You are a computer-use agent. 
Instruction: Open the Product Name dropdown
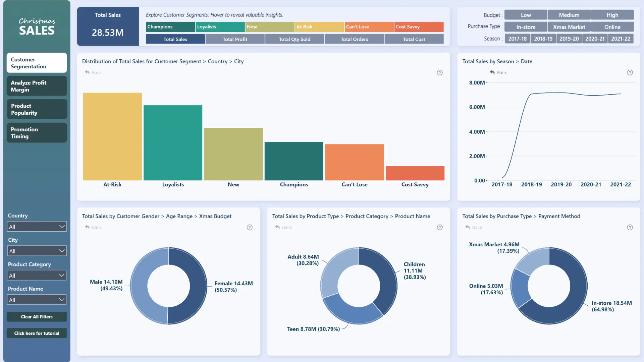[x=37, y=299]
